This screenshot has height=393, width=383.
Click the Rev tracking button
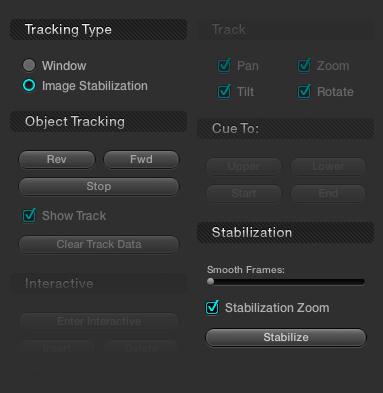[57, 159]
